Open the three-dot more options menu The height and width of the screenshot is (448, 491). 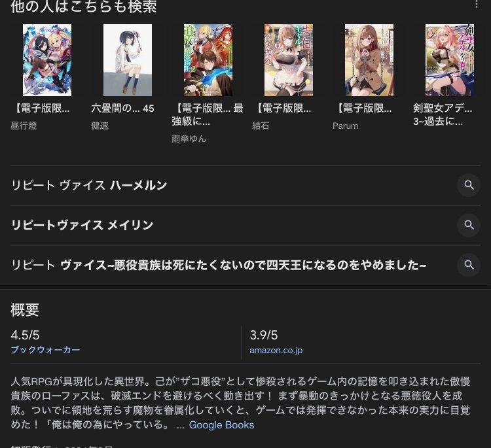click(x=477, y=5)
